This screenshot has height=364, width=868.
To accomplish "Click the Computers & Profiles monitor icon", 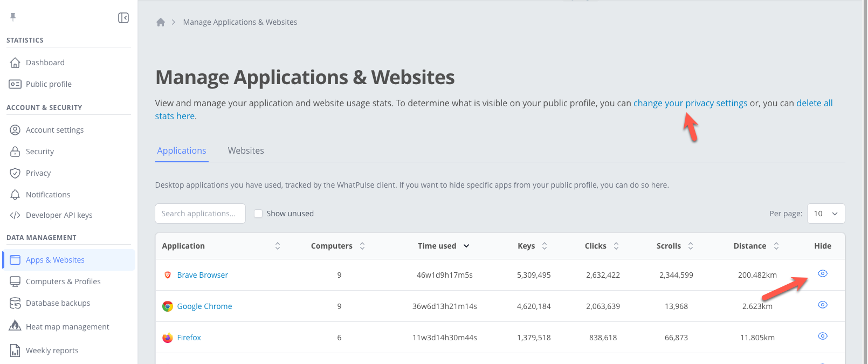I will (15, 281).
